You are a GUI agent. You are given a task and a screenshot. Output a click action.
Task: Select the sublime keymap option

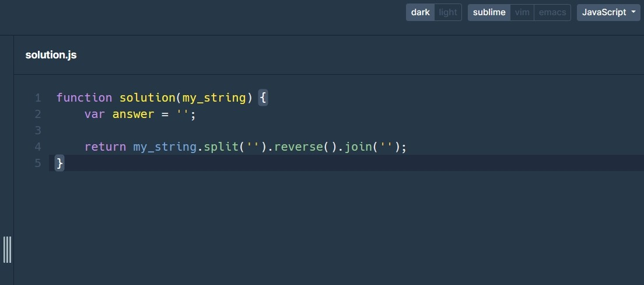(x=489, y=12)
